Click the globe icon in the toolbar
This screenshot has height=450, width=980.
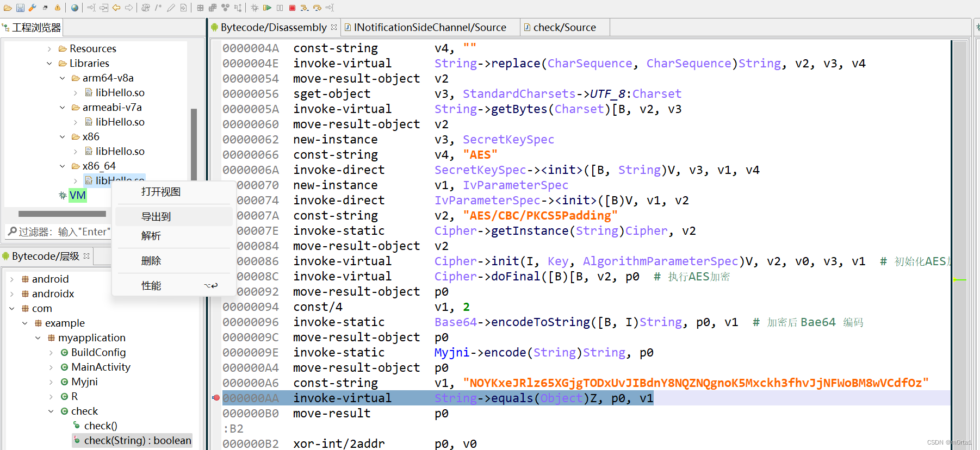(x=75, y=8)
